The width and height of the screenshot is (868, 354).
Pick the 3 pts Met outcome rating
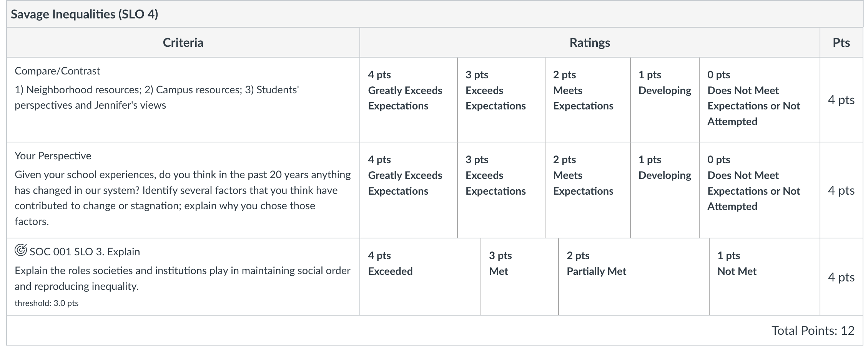click(520, 277)
